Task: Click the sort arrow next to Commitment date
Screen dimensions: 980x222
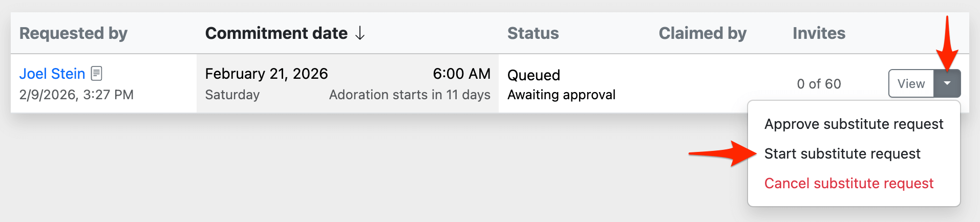Action: tap(360, 33)
